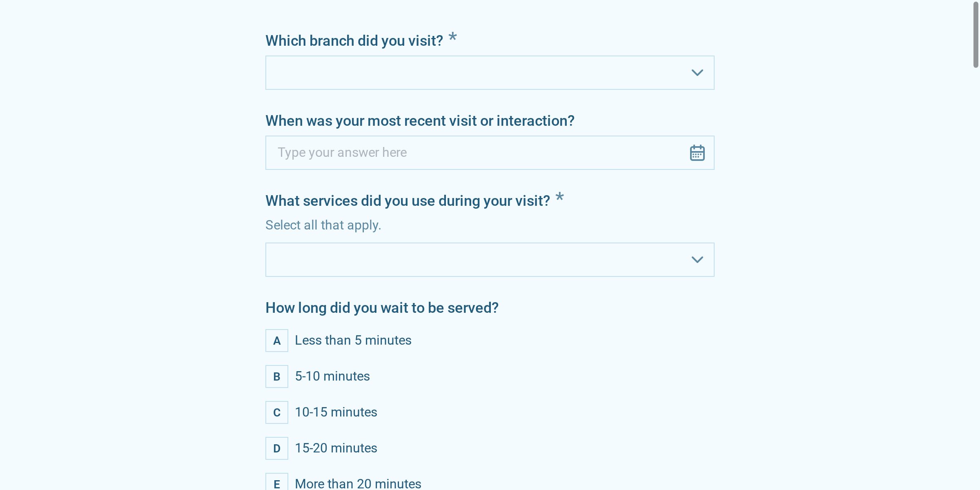Image resolution: width=980 pixels, height=490 pixels.
Task: Choose '15-20 minutes' wait option
Action: (x=336, y=448)
